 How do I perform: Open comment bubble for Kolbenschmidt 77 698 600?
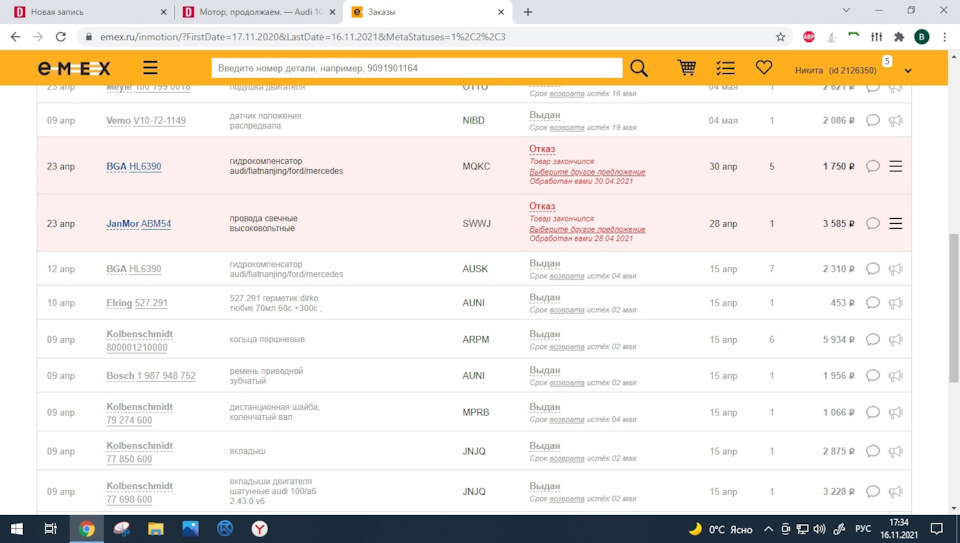[872, 492]
